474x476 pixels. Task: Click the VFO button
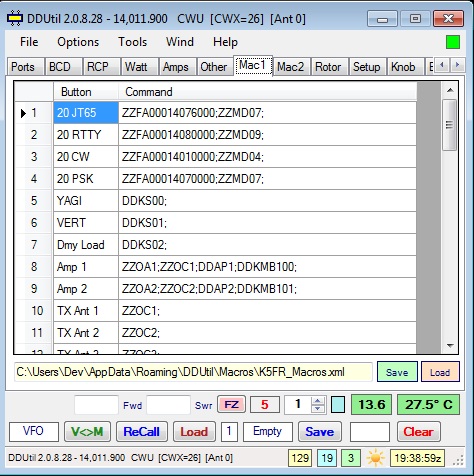tap(34, 431)
